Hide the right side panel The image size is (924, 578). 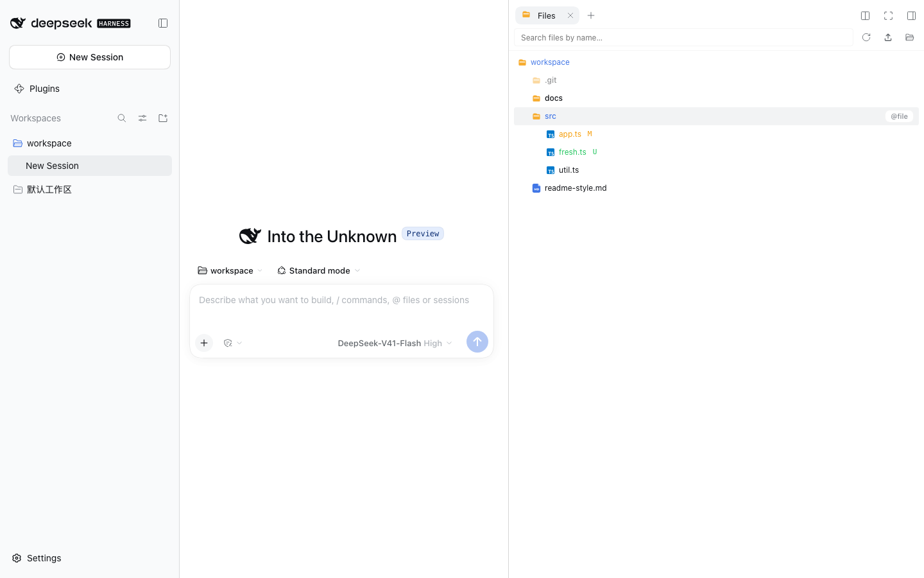tap(911, 15)
